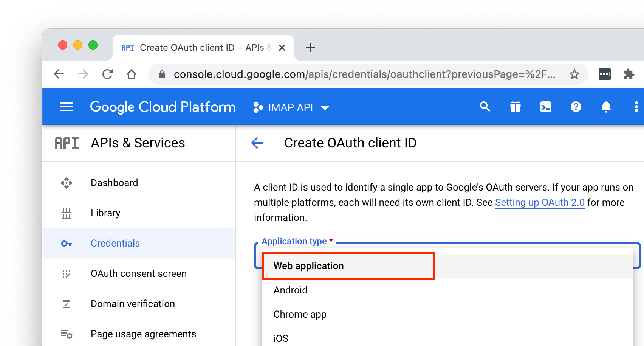Click the browser back arrow
Image resolution: width=644 pixels, height=346 pixels.
59,74
